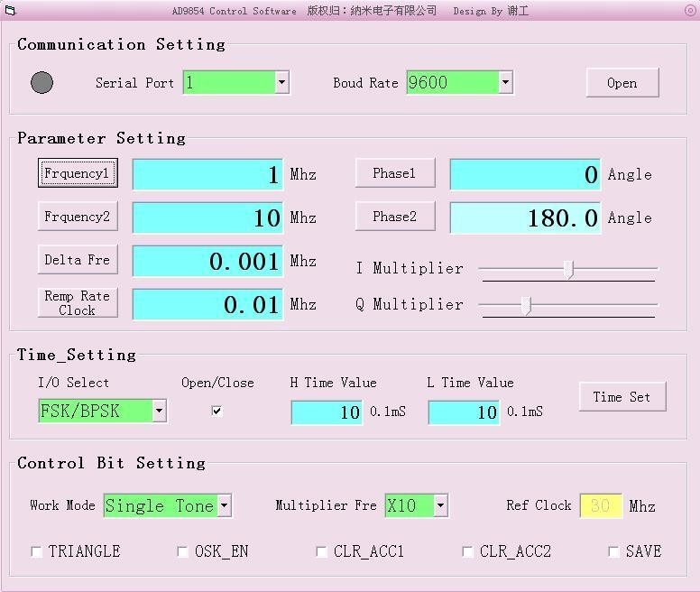The height and width of the screenshot is (592, 700).
Task: Click the L Time Value field
Action: [x=464, y=412]
